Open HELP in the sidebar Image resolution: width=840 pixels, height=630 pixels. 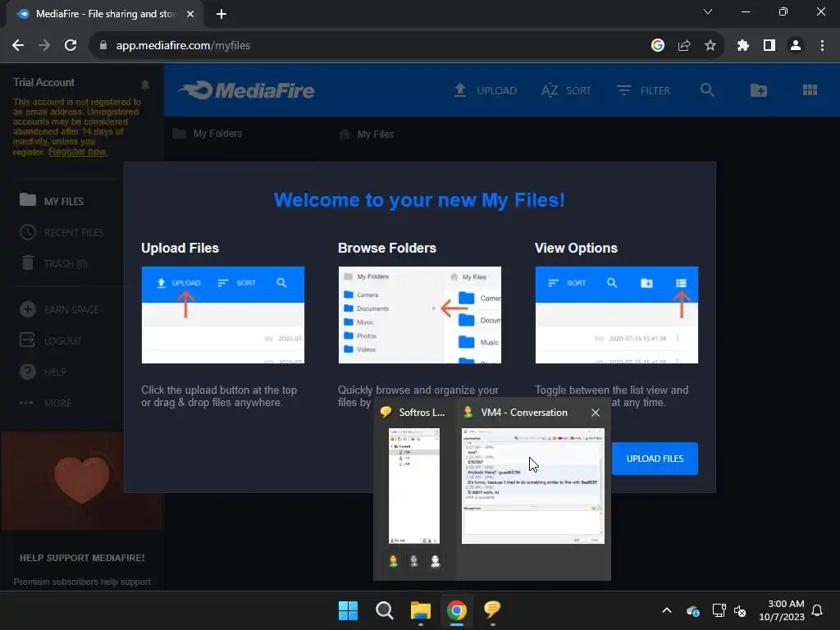click(x=43, y=372)
